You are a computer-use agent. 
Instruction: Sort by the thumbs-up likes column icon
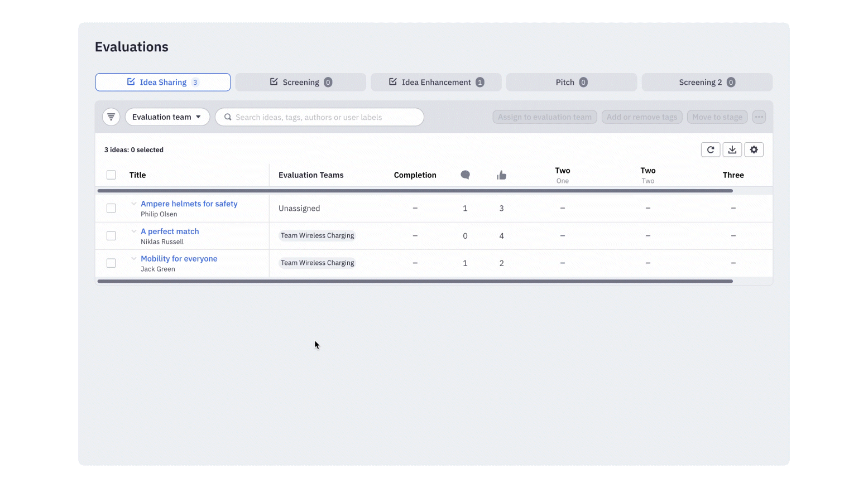501,175
